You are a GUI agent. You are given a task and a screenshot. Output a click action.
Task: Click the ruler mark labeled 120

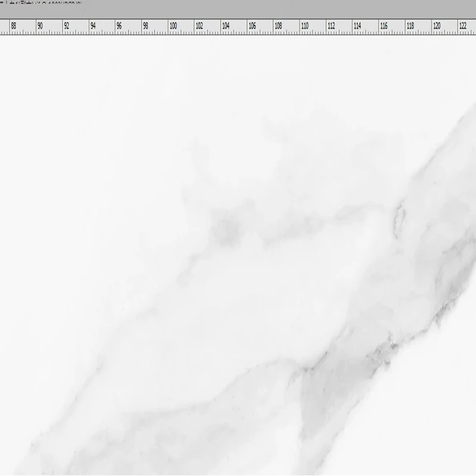pyautogui.click(x=437, y=26)
